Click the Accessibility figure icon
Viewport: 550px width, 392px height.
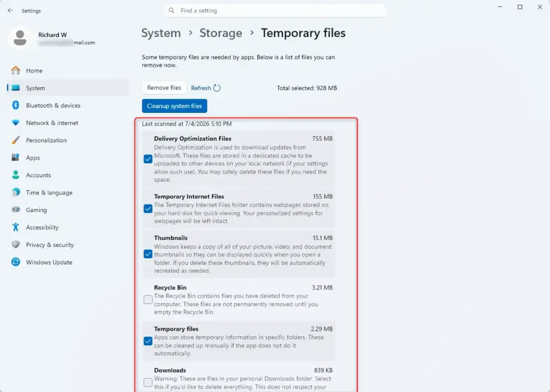[x=16, y=227]
